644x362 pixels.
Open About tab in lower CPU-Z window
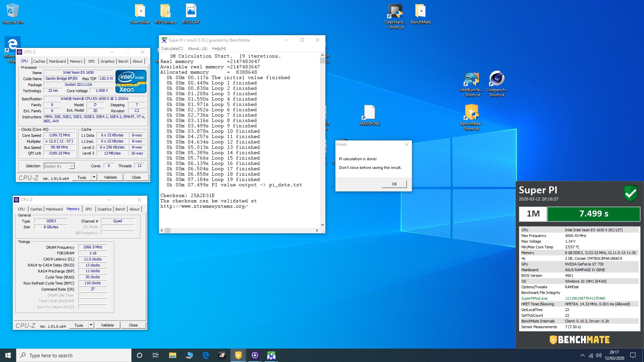135,209
